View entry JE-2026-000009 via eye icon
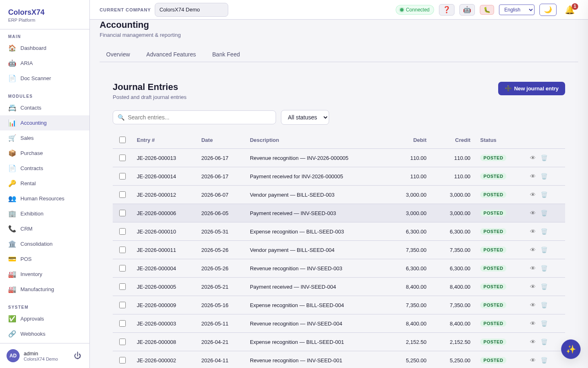The height and width of the screenshot is (368, 588). tap(533, 305)
